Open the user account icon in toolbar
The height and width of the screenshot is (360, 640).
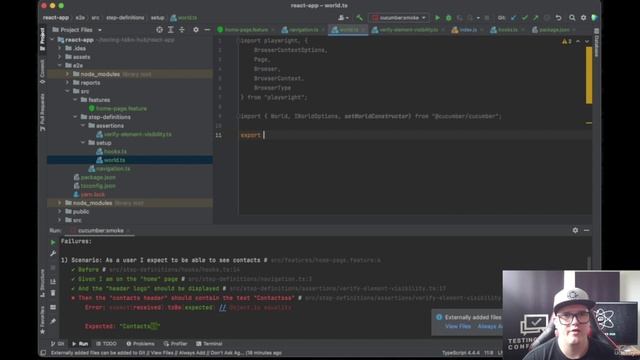pyautogui.click(x=343, y=18)
